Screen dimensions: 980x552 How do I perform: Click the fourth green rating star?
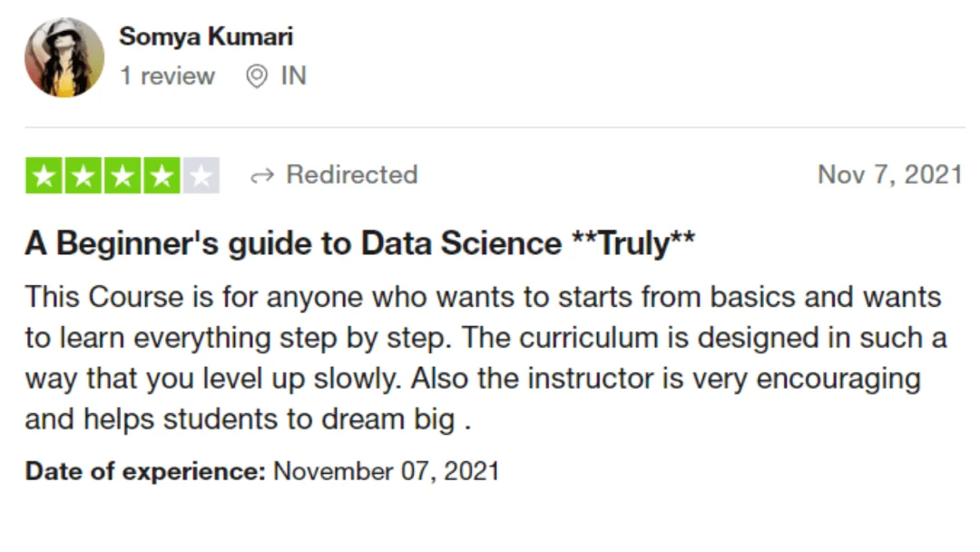coord(162,175)
